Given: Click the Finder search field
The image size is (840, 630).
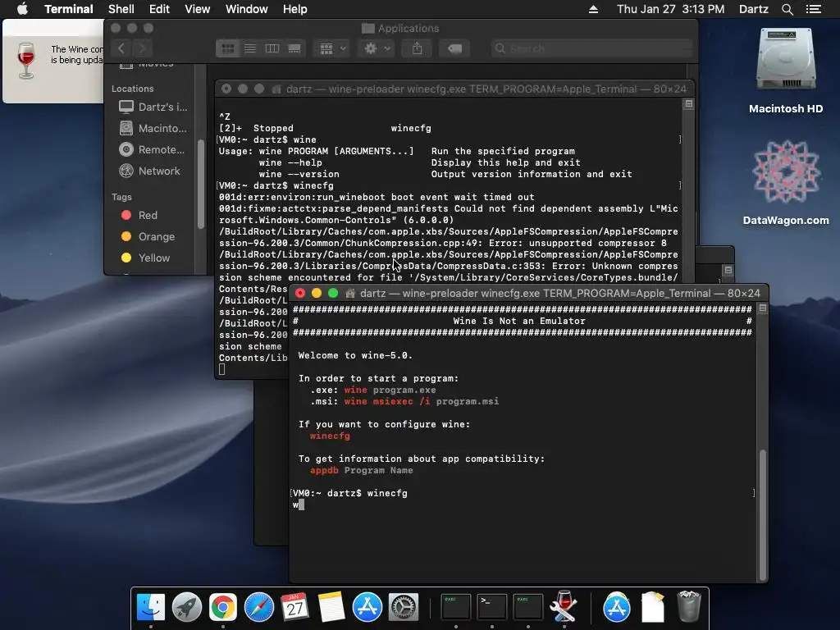Looking at the screenshot, I should pyautogui.click(x=591, y=48).
